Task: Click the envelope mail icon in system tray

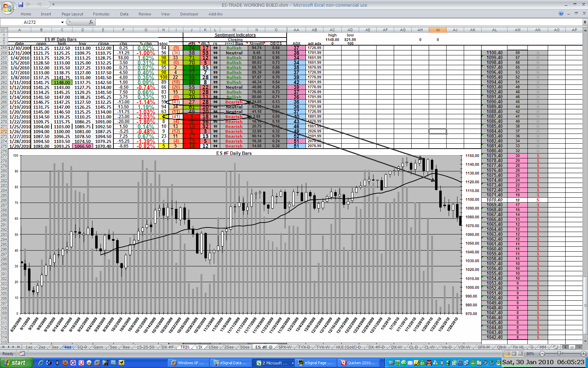Action: point(410,363)
